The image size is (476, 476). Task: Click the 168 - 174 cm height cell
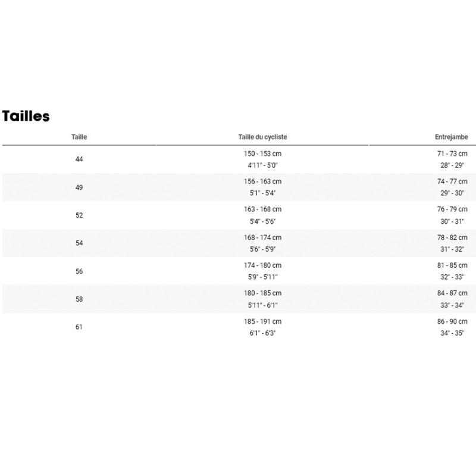(262, 237)
